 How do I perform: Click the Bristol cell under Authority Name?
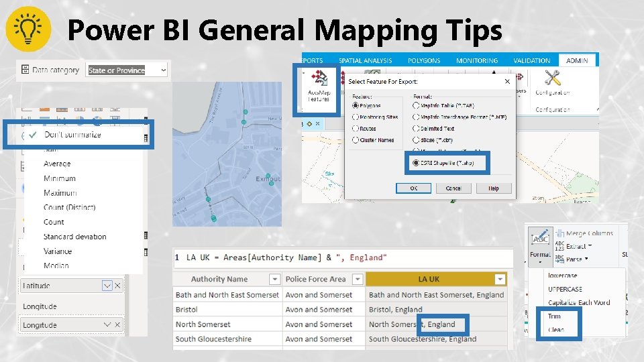click(227, 310)
